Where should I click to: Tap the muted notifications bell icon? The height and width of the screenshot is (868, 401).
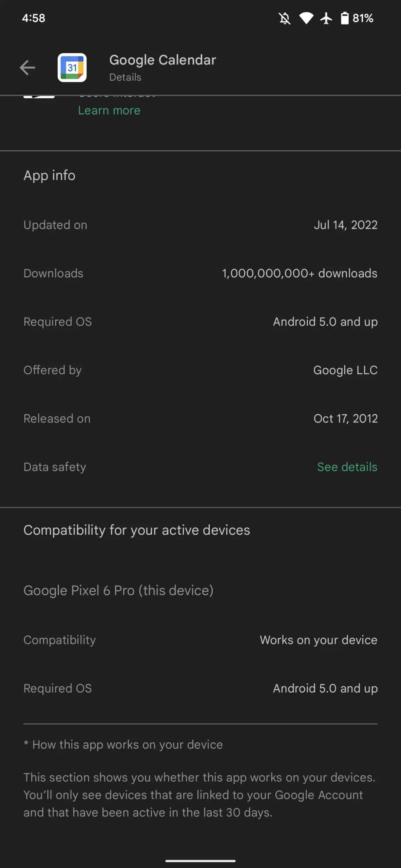(285, 18)
